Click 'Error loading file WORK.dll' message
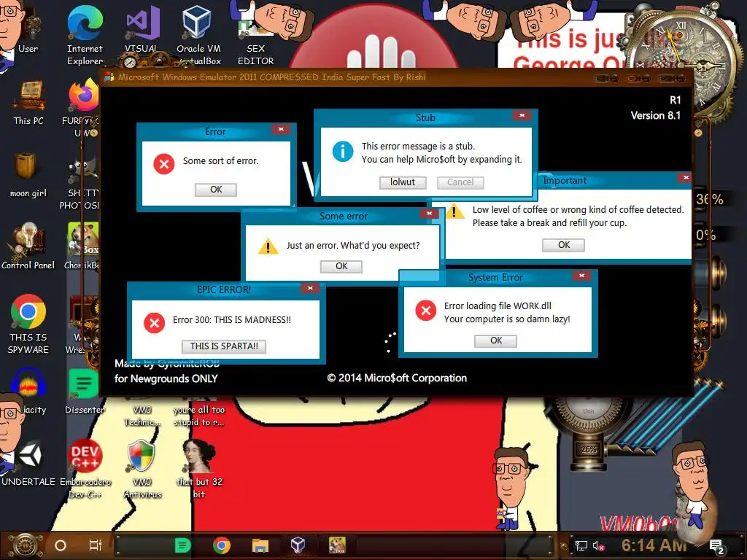This screenshot has width=747, height=560. point(498,306)
